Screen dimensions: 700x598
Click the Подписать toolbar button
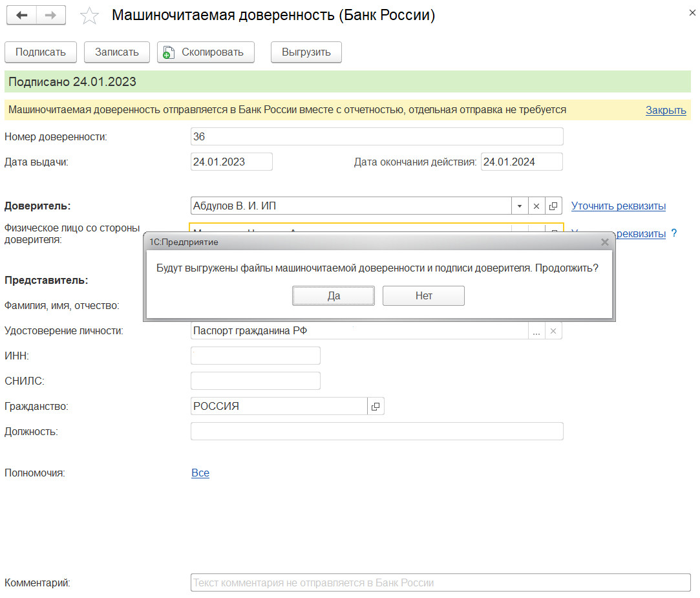[41, 52]
